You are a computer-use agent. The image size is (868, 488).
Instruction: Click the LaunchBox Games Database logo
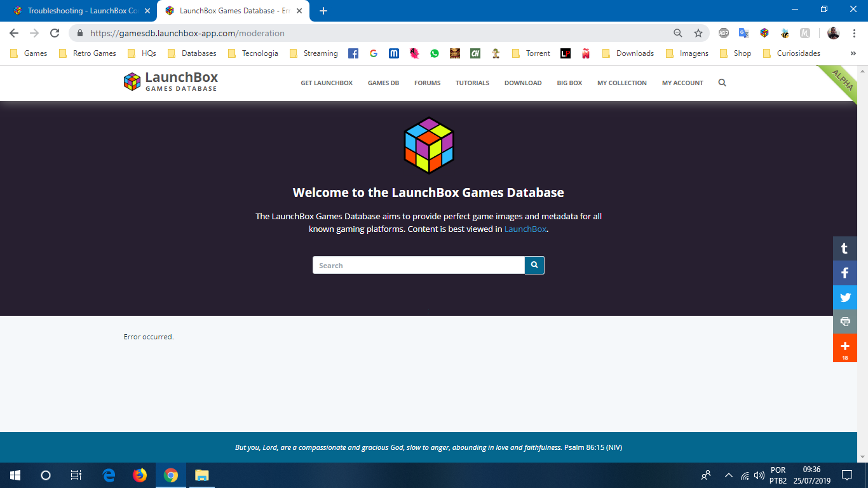pos(171,81)
